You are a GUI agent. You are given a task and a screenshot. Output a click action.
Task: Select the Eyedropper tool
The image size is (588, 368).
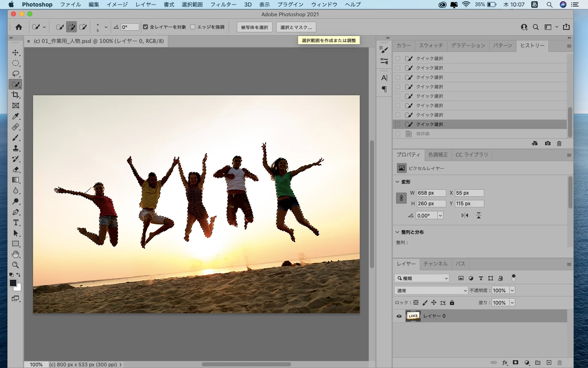click(x=16, y=117)
